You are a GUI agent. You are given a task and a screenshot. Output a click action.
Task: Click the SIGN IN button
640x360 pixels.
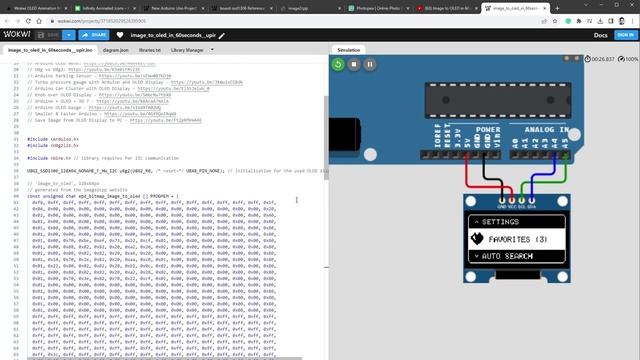pos(625,35)
